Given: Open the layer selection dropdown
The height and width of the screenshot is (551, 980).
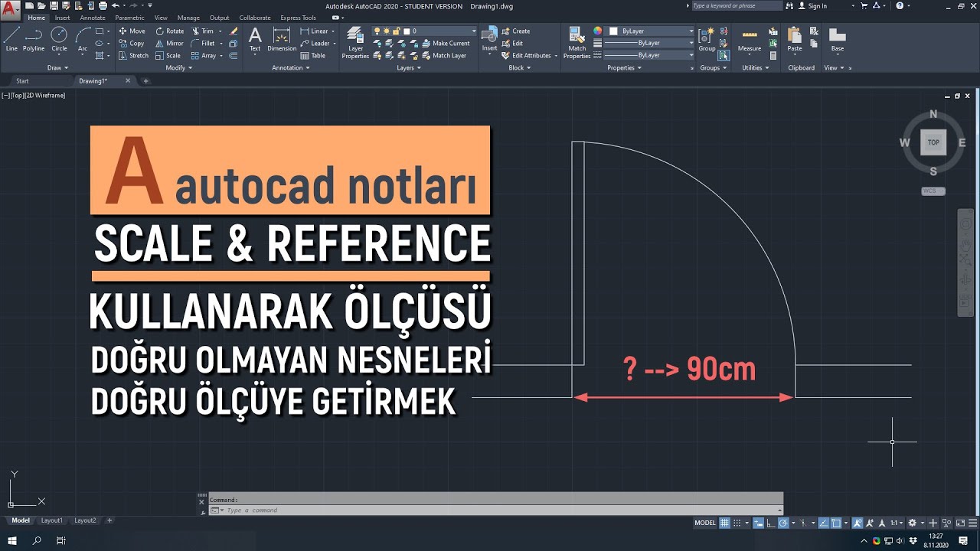Looking at the screenshot, I should [x=472, y=31].
